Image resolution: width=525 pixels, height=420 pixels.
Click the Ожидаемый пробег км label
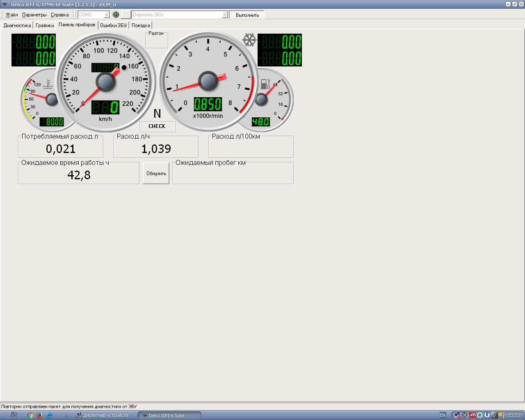[x=210, y=163]
